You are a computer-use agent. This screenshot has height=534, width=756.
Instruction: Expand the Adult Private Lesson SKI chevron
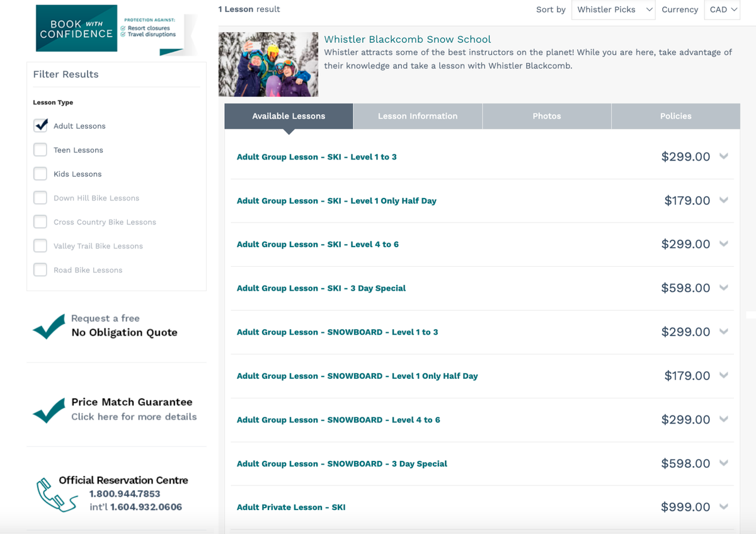[x=723, y=507]
